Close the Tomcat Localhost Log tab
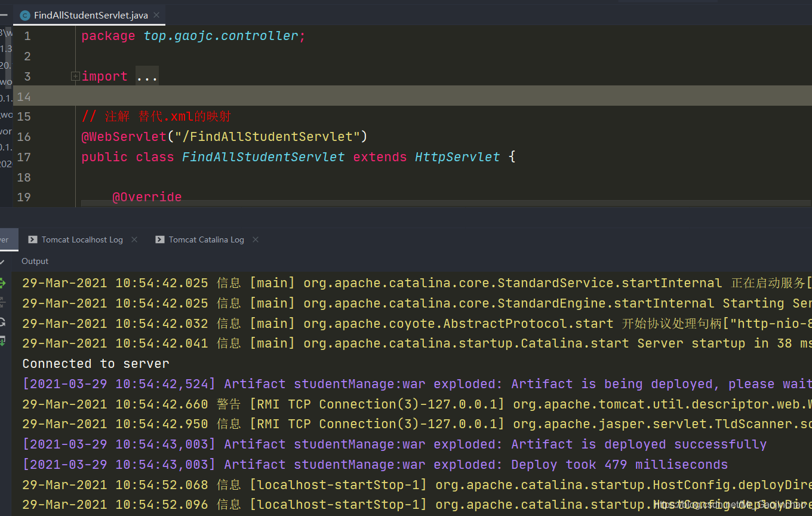This screenshot has width=812, height=516. pyautogui.click(x=134, y=239)
